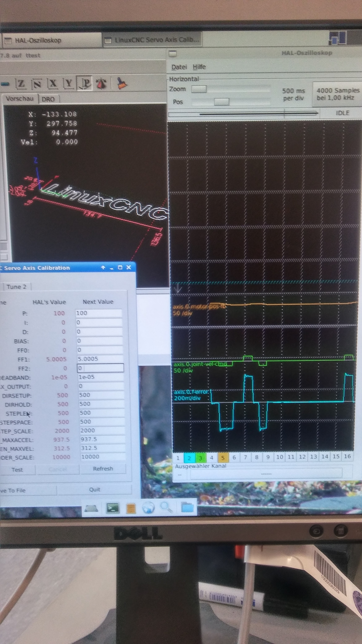Click the 4000 Samples bei 1,00 kHz button
Image resolution: width=362 pixels, height=644 pixels.
337,94
